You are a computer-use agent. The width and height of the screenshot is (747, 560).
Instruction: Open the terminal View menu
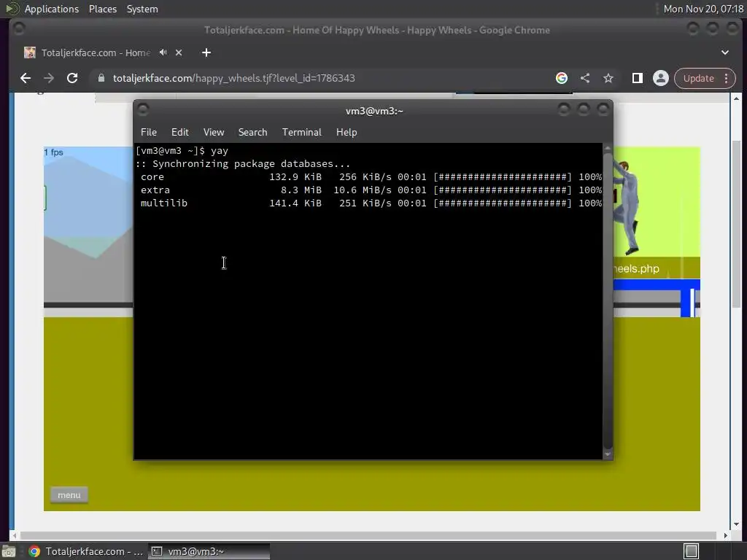tap(214, 133)
